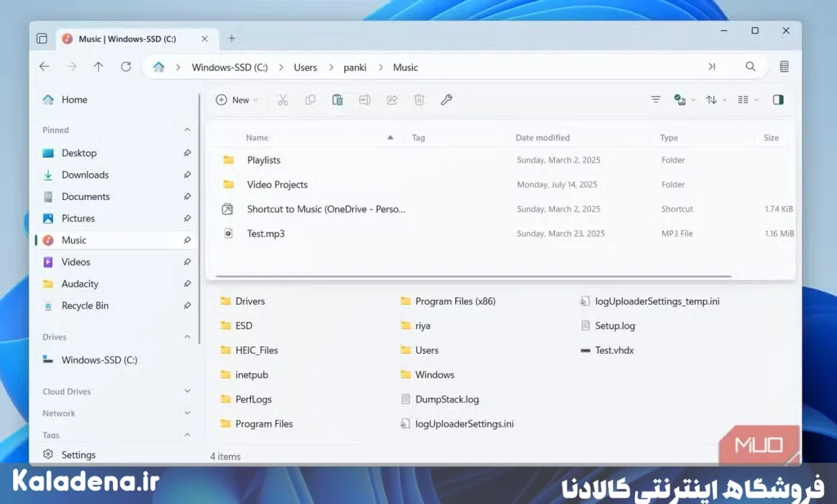Click the panki breadcrumb segment
Viewport: 837px width, 504px height.
(355, 67)
